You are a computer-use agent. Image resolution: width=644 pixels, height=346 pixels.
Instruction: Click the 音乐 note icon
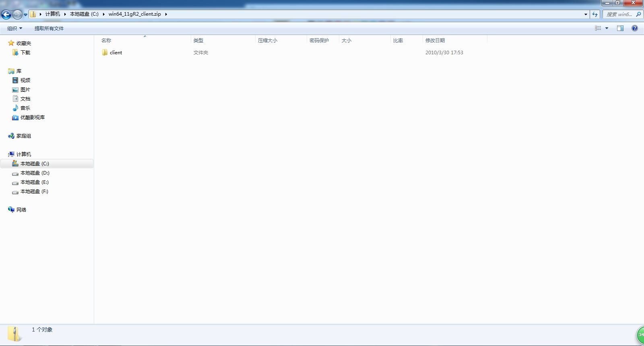point(15,108)
